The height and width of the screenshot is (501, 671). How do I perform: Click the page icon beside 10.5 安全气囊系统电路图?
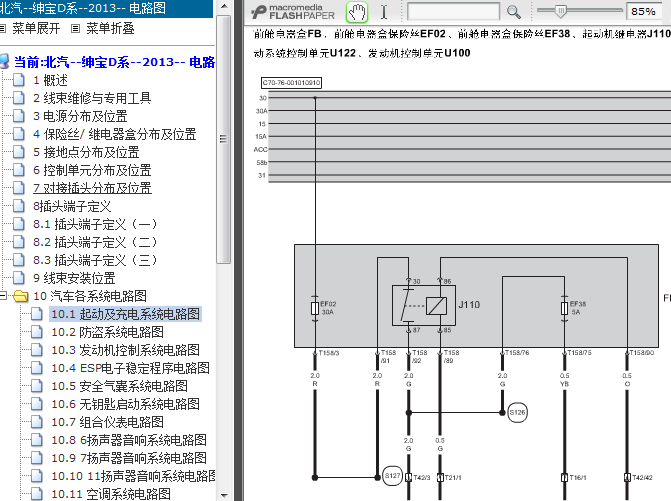coord(37,386)
